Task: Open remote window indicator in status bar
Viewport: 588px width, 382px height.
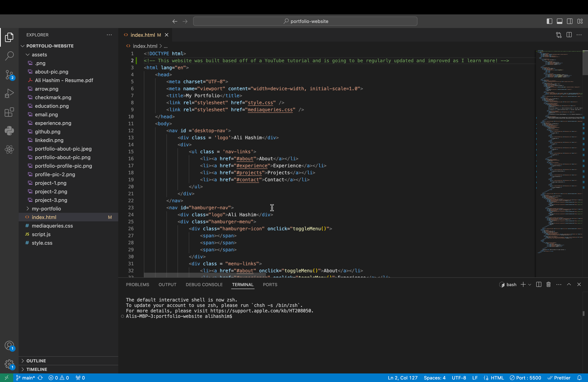Action: (7, 378)
